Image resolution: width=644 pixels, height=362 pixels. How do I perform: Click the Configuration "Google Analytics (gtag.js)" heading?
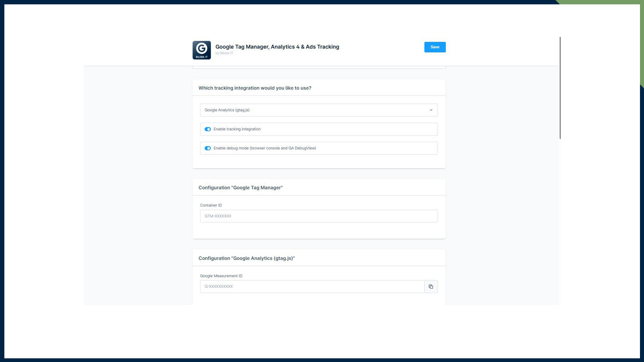pyautogui.click(x=247, y=258)
